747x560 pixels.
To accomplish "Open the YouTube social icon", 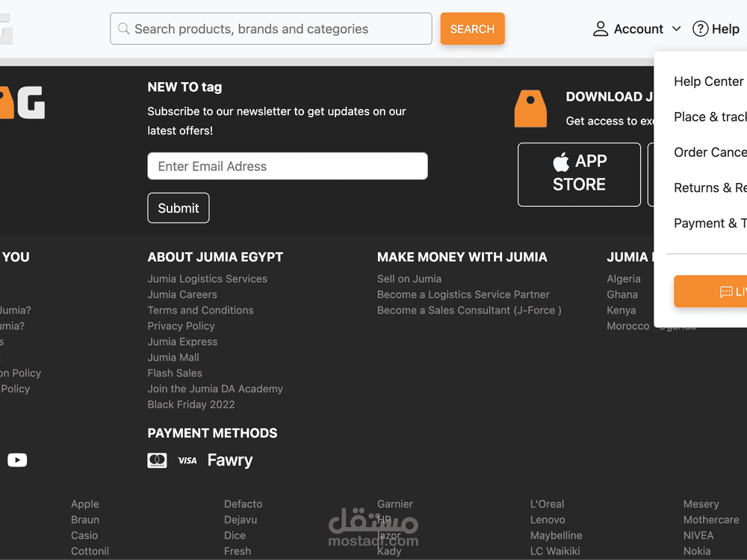I will tap(17, 460).
